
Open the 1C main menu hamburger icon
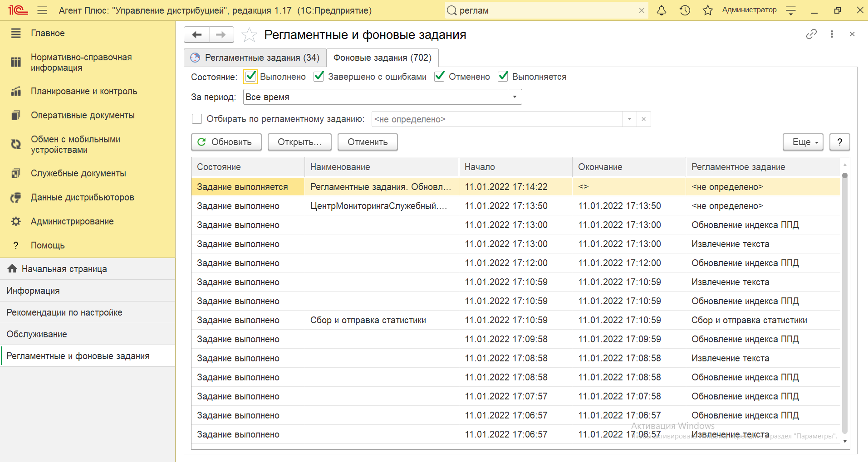(x=42, y=10)
